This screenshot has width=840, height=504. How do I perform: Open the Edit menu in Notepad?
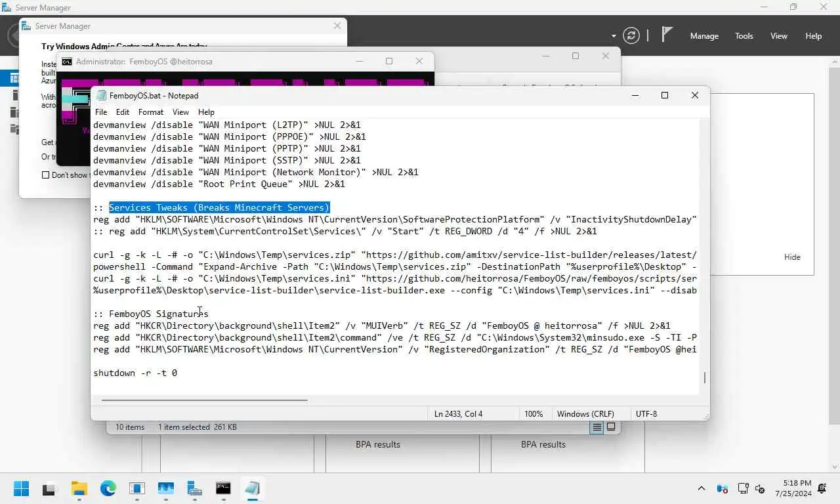click(x=123, y=112)
